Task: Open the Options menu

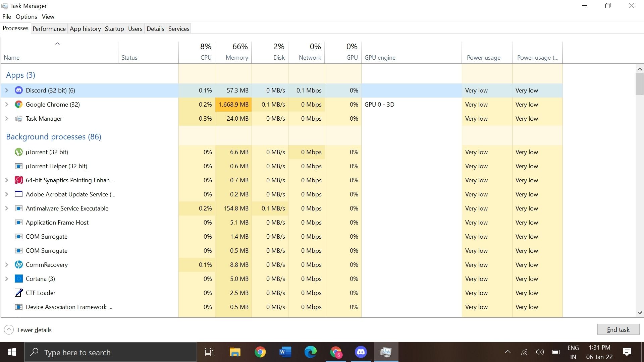Action: click(26, 17)
